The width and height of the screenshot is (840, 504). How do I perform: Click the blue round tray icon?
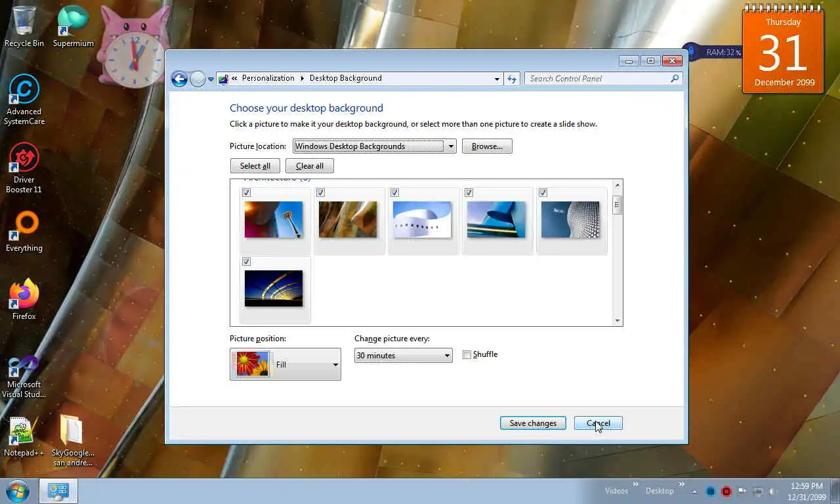711,492
